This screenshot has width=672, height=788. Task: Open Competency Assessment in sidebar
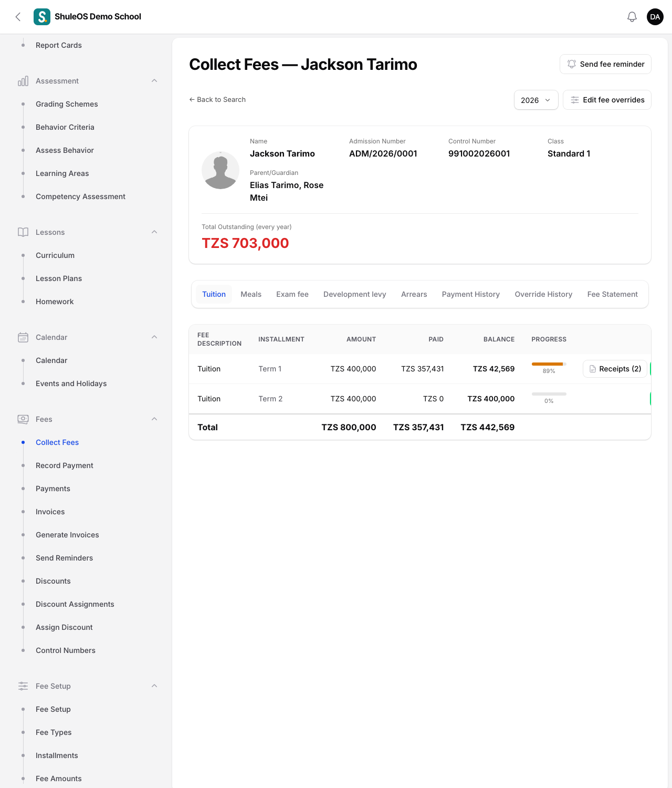pyautogui.click(x=80, y=196)
